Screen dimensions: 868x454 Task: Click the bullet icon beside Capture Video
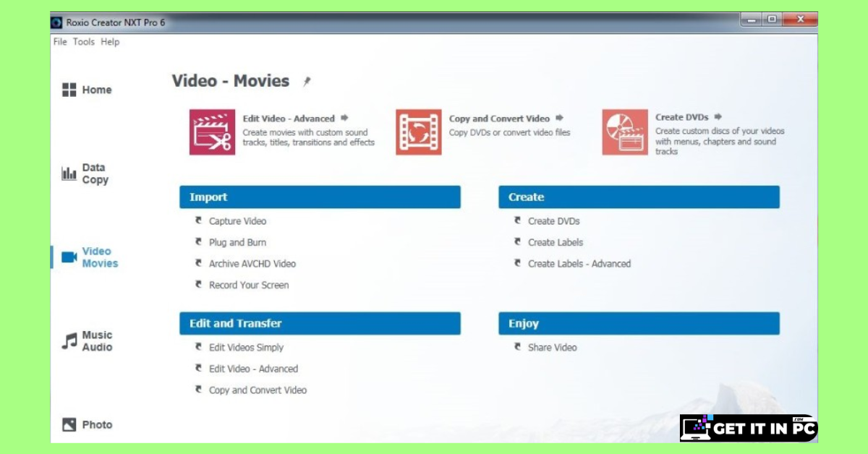199,220
